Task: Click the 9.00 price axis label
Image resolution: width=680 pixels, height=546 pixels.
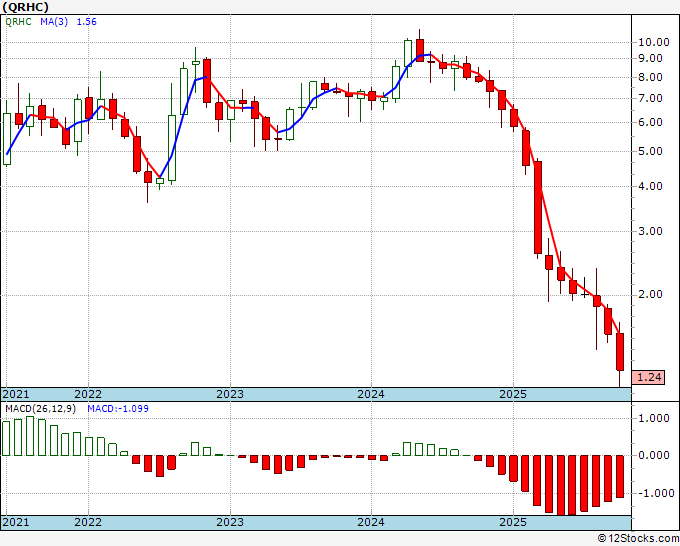Action: (650, 59)
